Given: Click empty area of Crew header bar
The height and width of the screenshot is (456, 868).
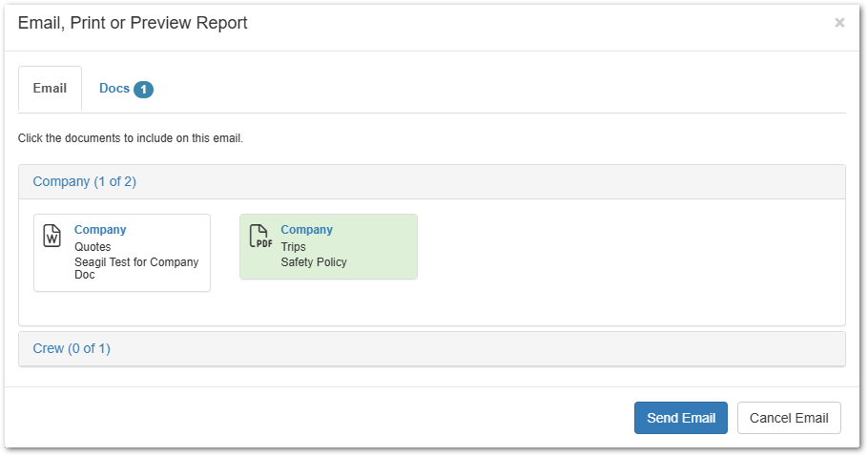Looking at the screenshot, I should click(476, 348).
